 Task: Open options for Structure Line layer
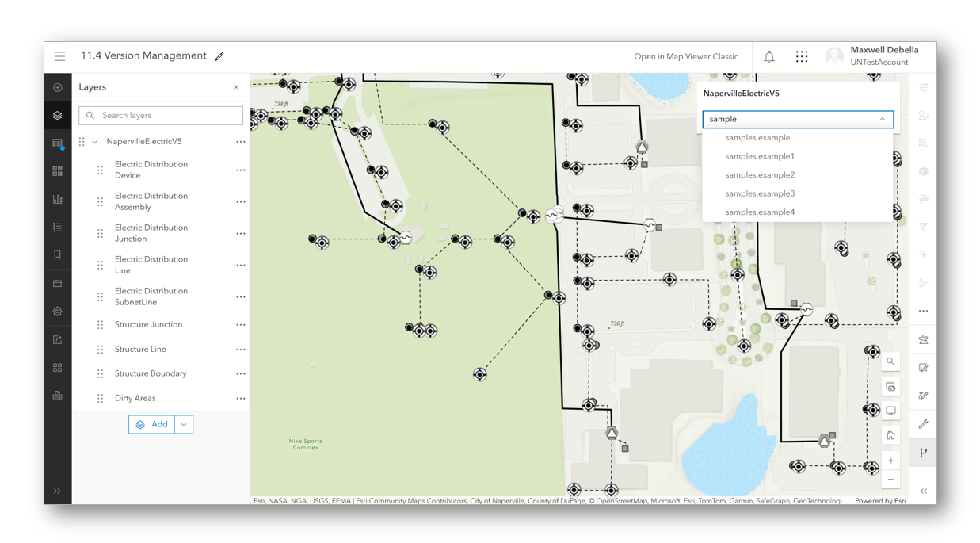(x=241, y=350)
